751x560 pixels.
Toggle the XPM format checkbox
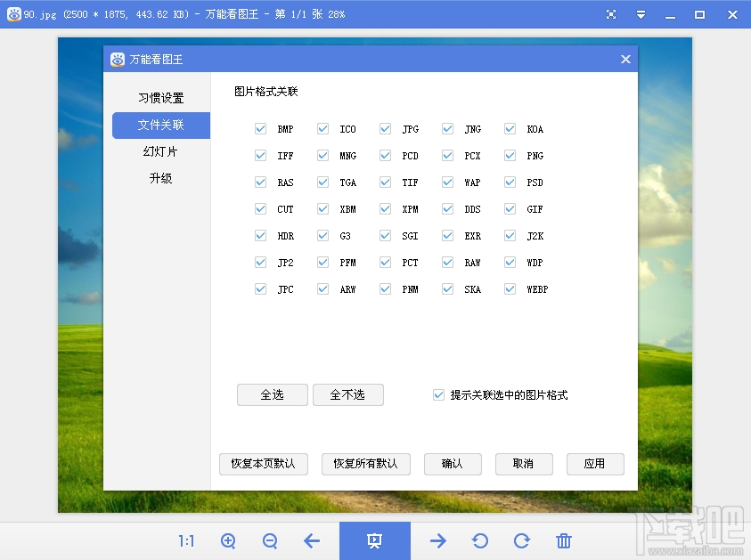pos(385,209)
